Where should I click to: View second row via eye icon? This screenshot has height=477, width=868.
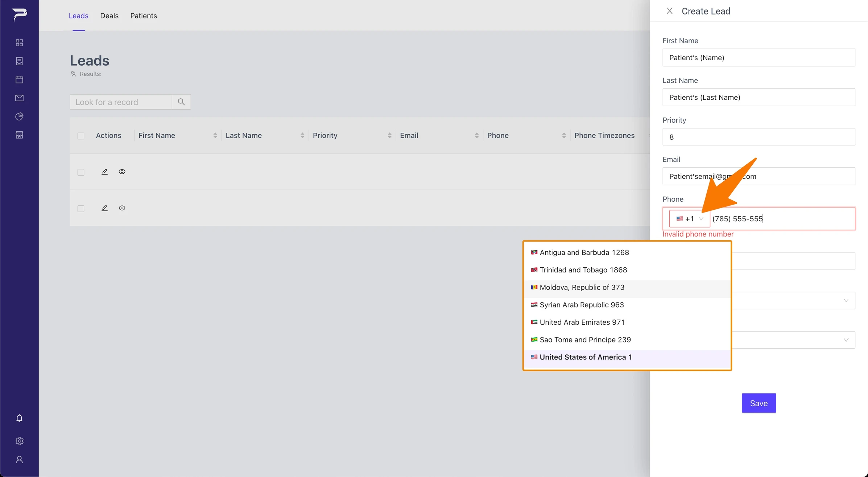(122, 208)
